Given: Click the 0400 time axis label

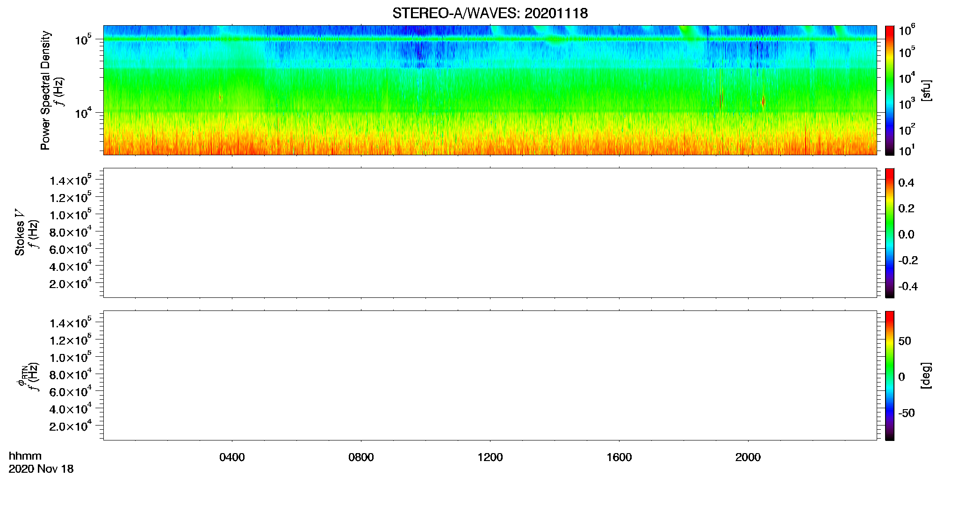Looking at the screenshot, I should [x=232, y=457].
